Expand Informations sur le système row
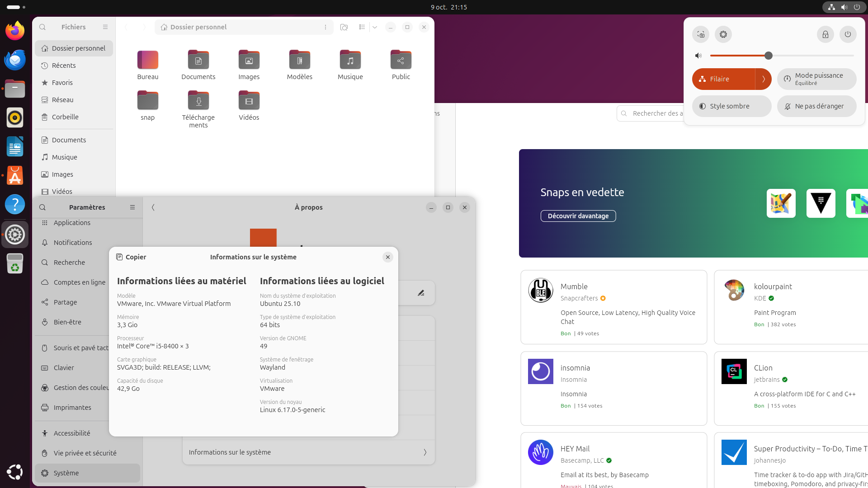Screen dimensions: 868x488 (x=308, y=452)
